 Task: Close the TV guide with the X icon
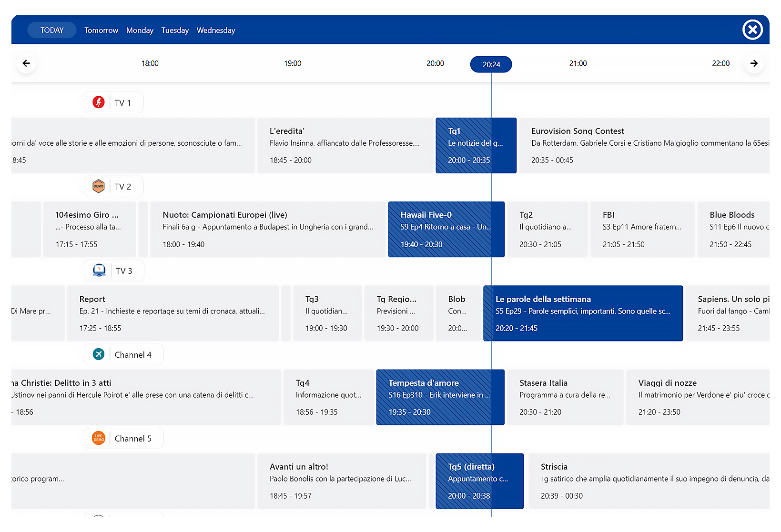pyautogui.click(x=752, y=30)
